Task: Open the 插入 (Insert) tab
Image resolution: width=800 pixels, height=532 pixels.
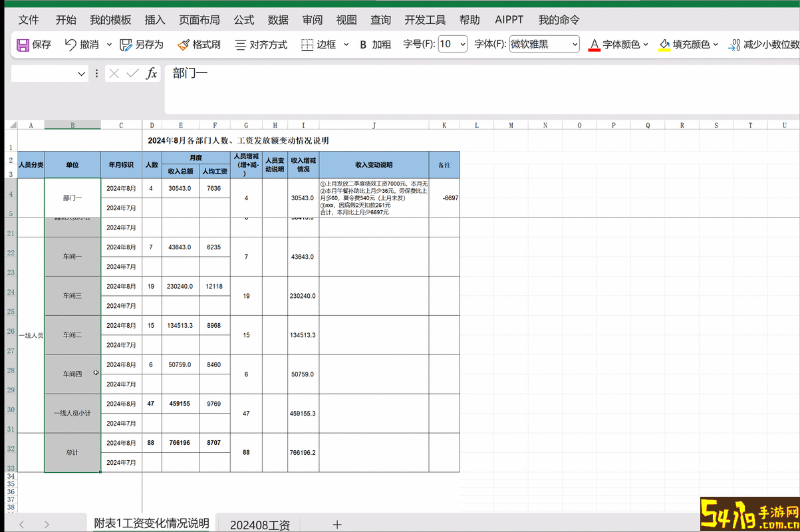Action: 155,20
